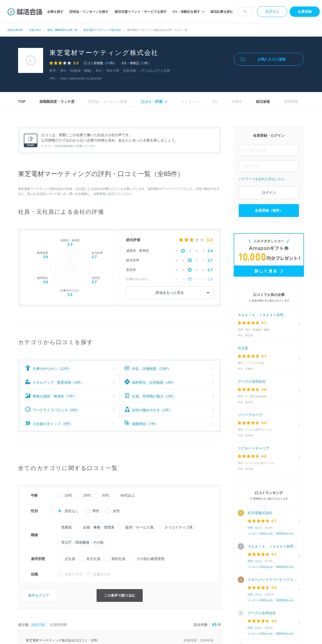Click the 女性の働きやすさ person icon
Viewport: 322px width, 644px height.
pos(127,409)
